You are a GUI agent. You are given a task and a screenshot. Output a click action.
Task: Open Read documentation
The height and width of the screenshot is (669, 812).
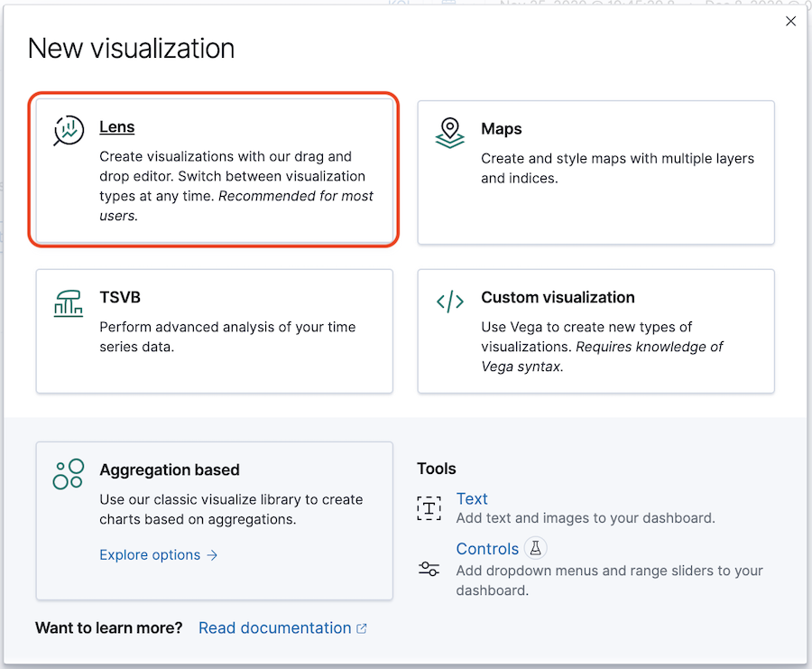tap(274, 627)
